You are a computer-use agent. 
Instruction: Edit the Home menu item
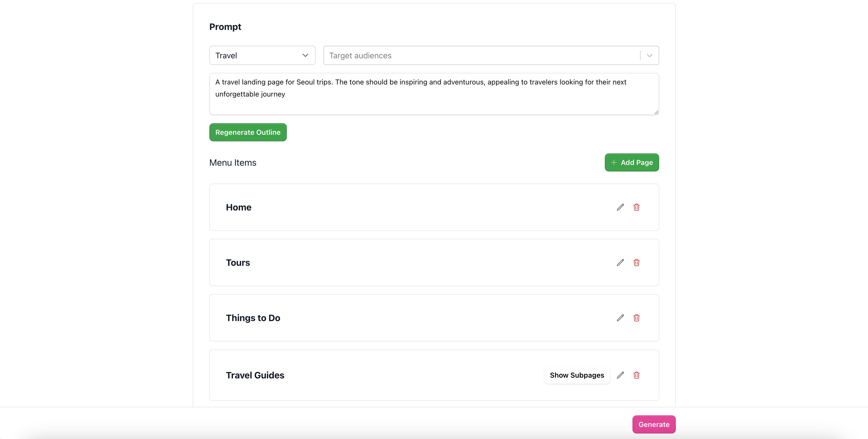(620, 207)
